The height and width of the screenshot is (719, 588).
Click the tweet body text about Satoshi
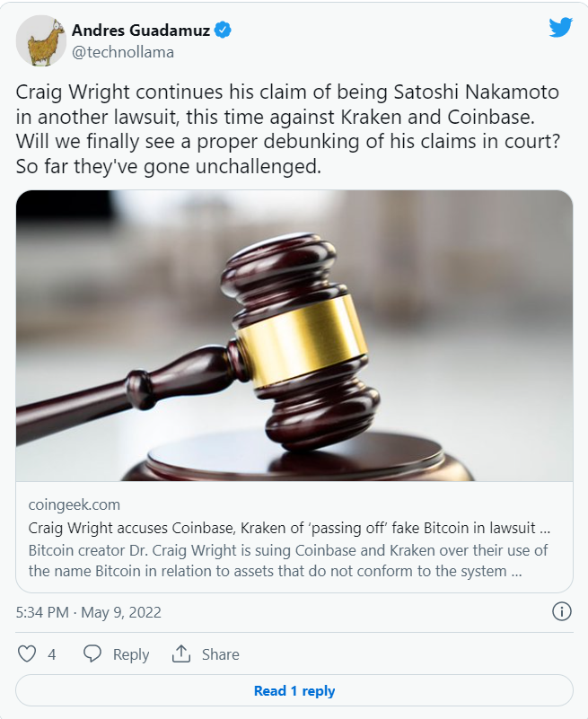(x=287, y=129)
